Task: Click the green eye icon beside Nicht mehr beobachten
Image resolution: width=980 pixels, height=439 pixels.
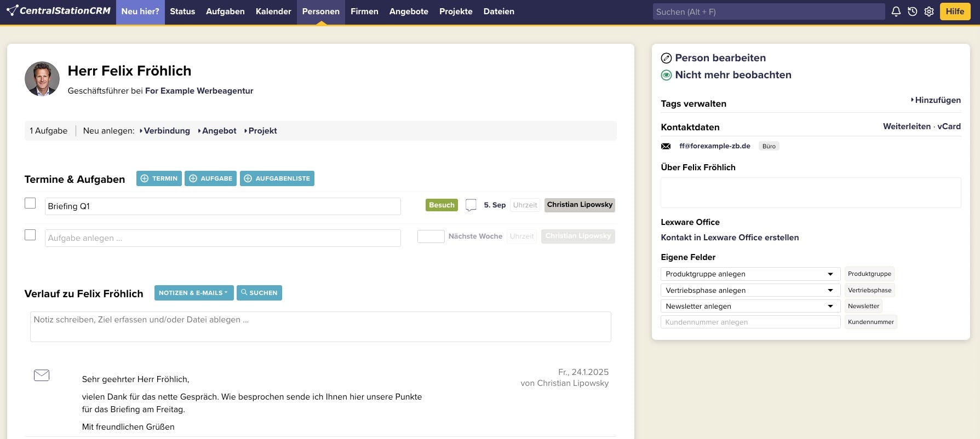Action: [666, 75]
